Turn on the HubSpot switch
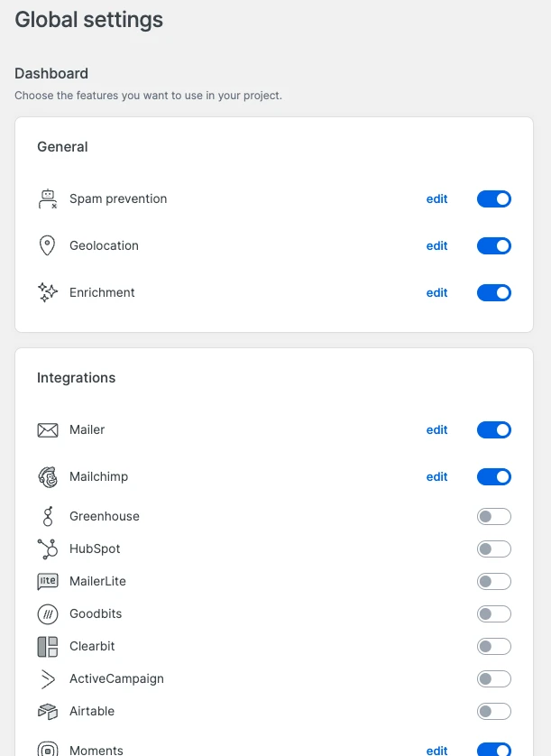Screen dimensions: 551x756 pyautogui.click(x=493, y=549)
